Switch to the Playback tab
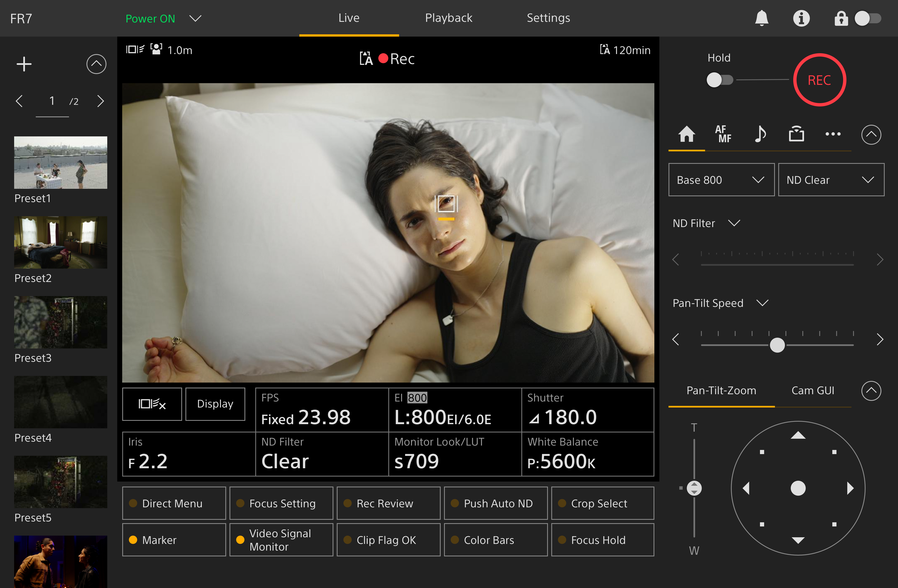898x588 pixels. pos(448,18)
